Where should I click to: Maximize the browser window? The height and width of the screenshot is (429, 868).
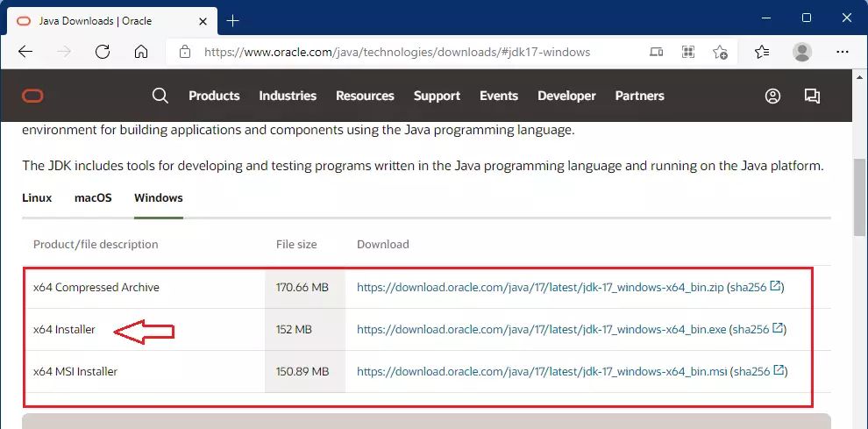tap(807, 18)
